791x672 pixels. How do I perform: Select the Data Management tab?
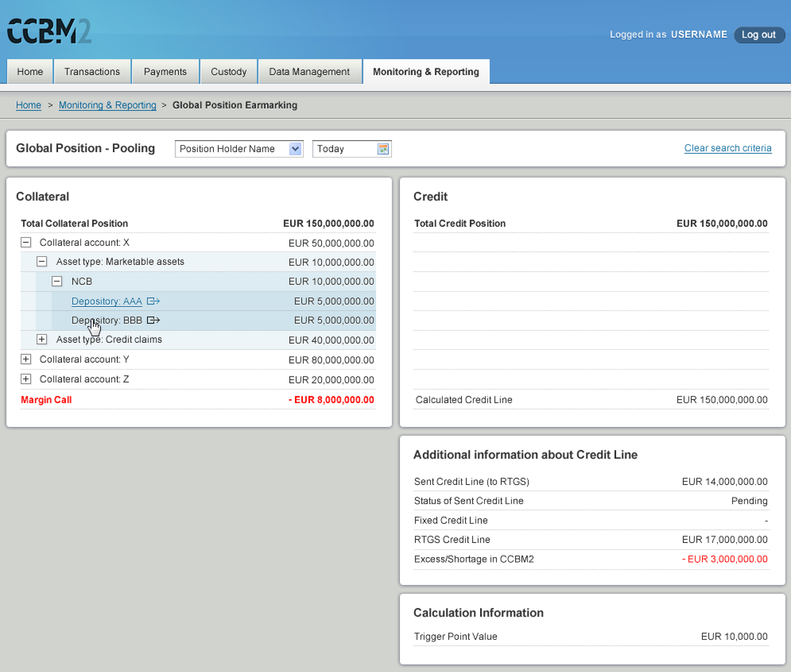(x=309, y=72)
